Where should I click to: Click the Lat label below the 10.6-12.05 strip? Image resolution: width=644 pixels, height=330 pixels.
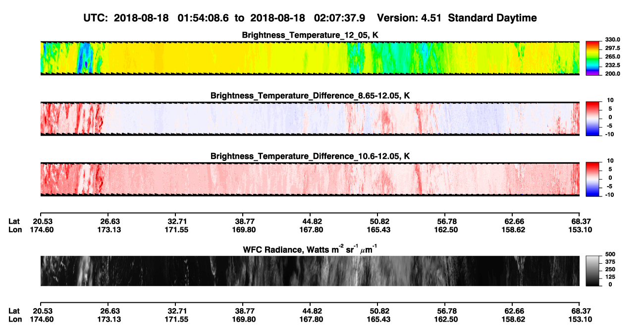[x=14, y=222]
